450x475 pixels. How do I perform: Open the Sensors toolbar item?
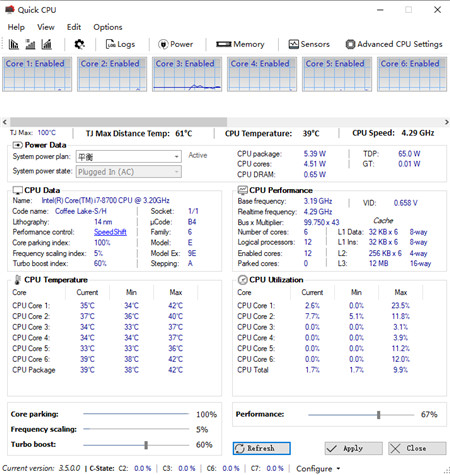(309, 44)
